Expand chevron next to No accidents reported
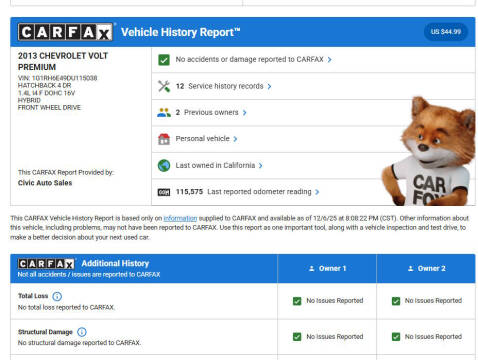Image resolution: width=478 pixels, height=360 pixels. pos(329,60)
